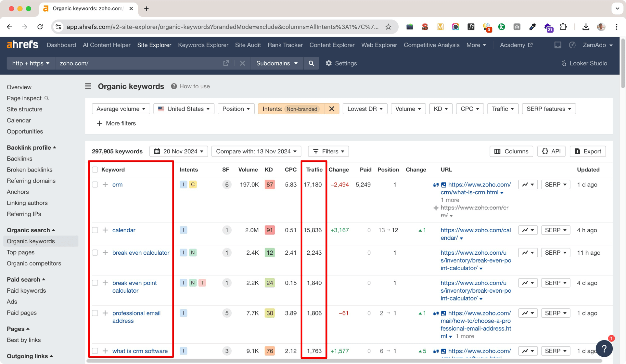The image size is (626, 364).
Task: Open the United States country dropdown
Action: [184, 109]
